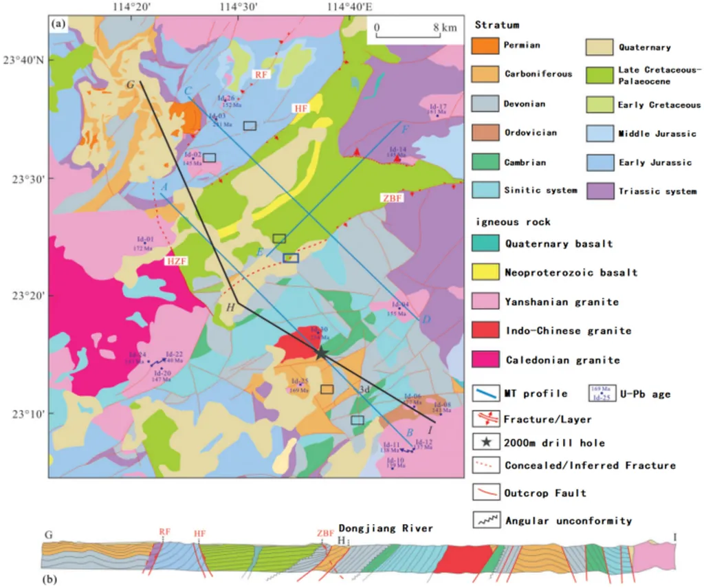Click the 2000m drill hole star legend icon
The height and width of the screenshot is (588, 704).
[486, 441]
